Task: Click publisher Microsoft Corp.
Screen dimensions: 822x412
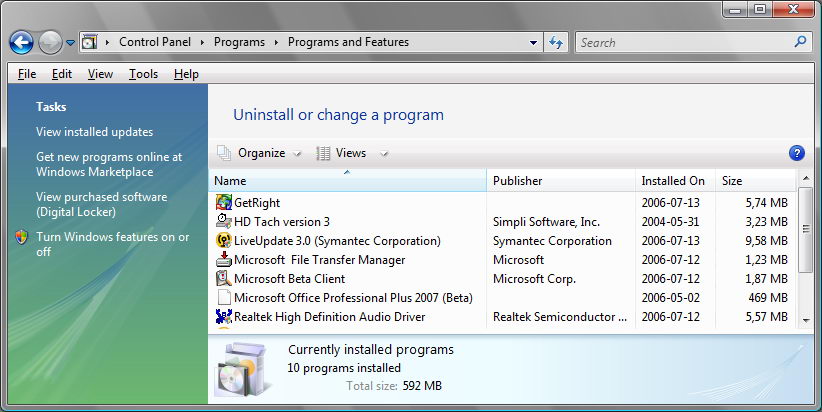Action: click(534, 279)
